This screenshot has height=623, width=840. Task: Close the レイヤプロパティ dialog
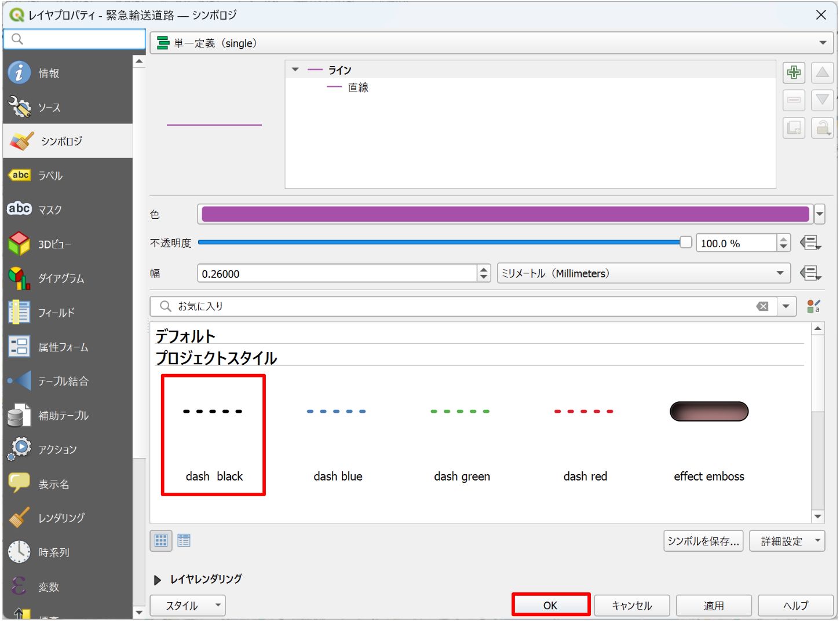pos(821,14)
